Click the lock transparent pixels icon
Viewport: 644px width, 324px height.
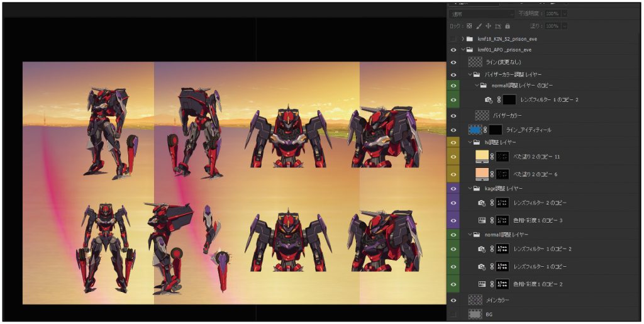coord(469,26)
